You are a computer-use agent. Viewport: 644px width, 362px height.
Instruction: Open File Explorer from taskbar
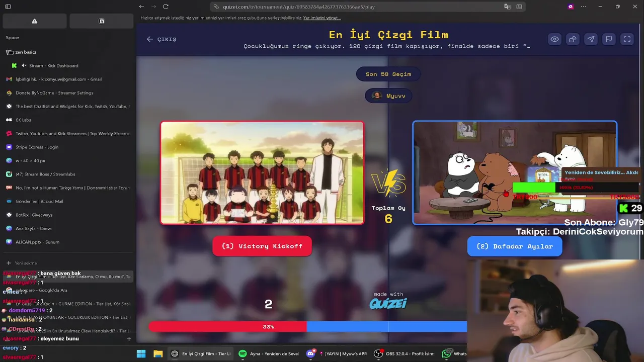click(158, 354)
